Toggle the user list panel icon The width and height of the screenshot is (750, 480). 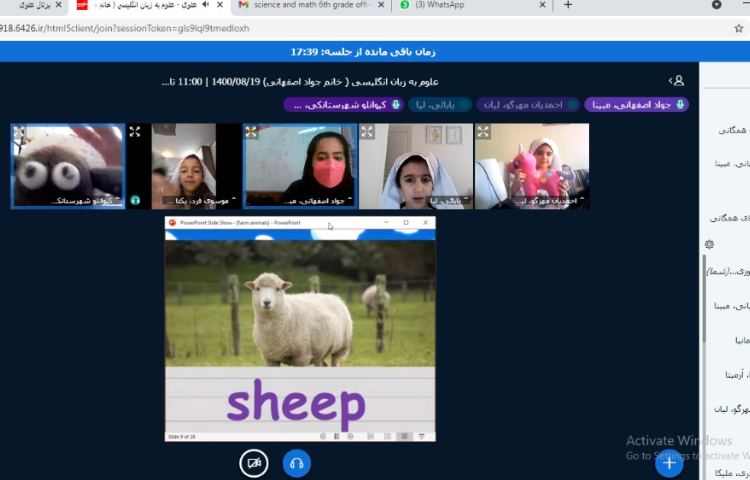tap(677, 81)
